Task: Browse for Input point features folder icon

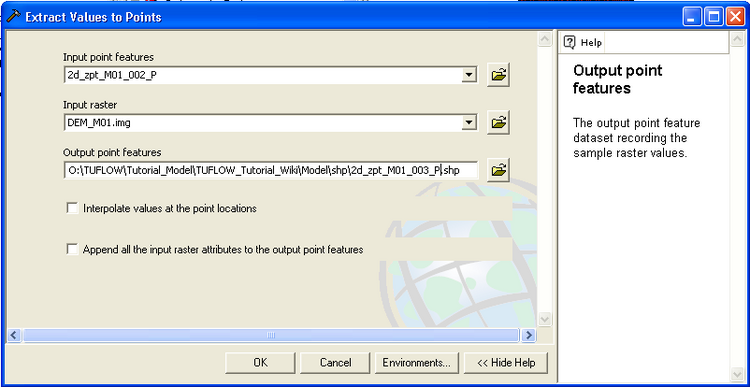Action: [x=498, y=75]
